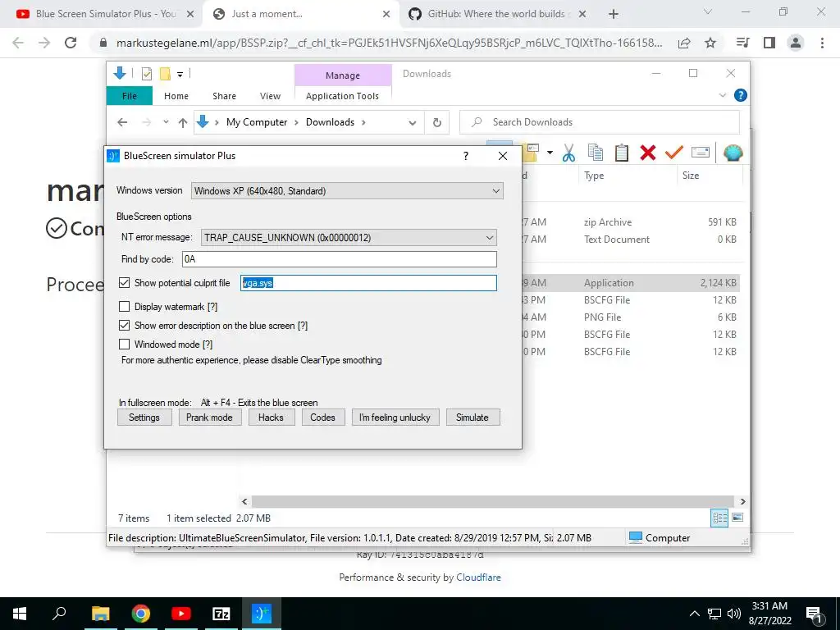Click the Cut scissors icon in Explorer toolbar
The width and height of the screenshot is (840, 630).
(568, 153)
